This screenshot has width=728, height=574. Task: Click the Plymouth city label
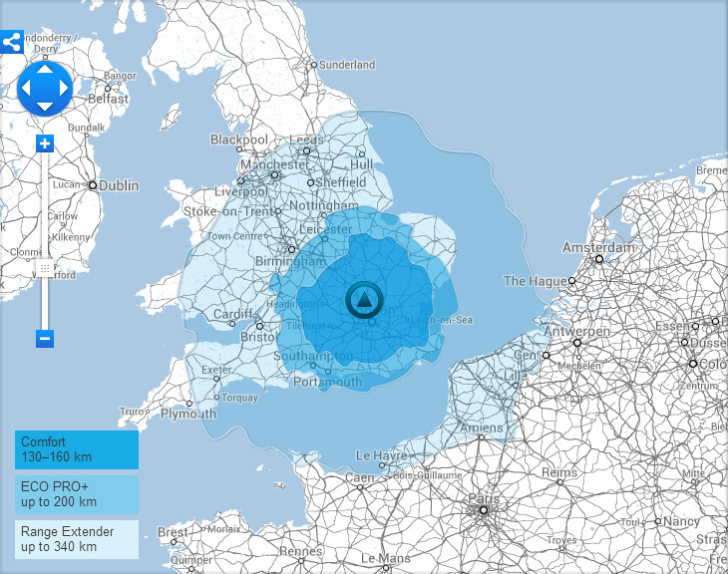pyautogui.click(x=186, y=414)
